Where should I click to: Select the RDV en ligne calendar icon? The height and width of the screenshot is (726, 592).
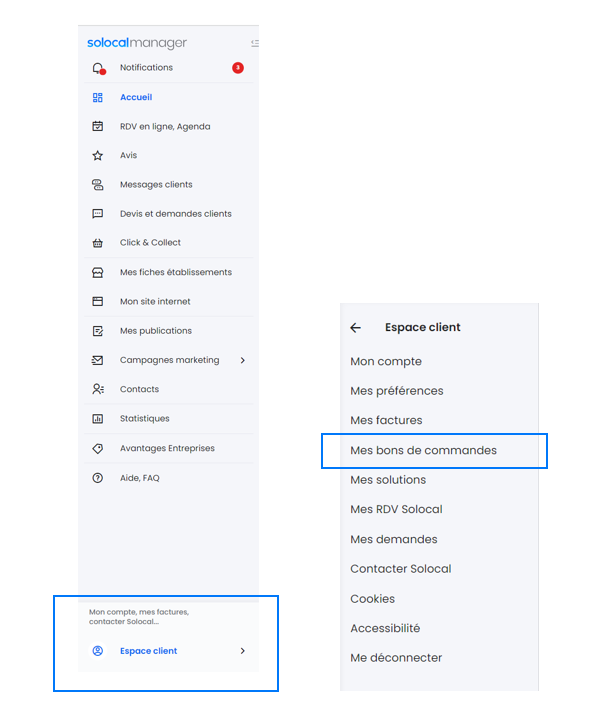[98, 126]
